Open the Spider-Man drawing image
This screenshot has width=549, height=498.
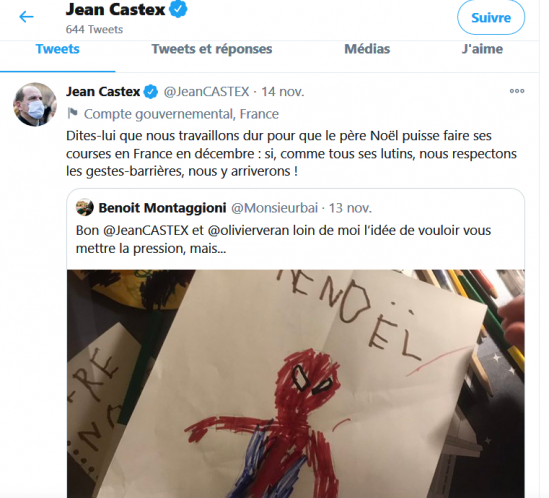(x=296, y=383)
